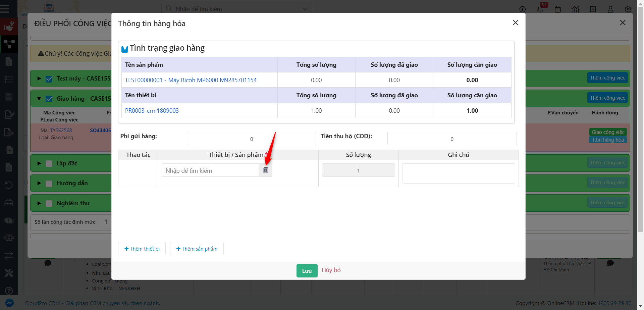Check the Hướng dẫn checkbox
Image resolution: width=644 pixels, height=310 pixels.
click(x=49, y=184)
